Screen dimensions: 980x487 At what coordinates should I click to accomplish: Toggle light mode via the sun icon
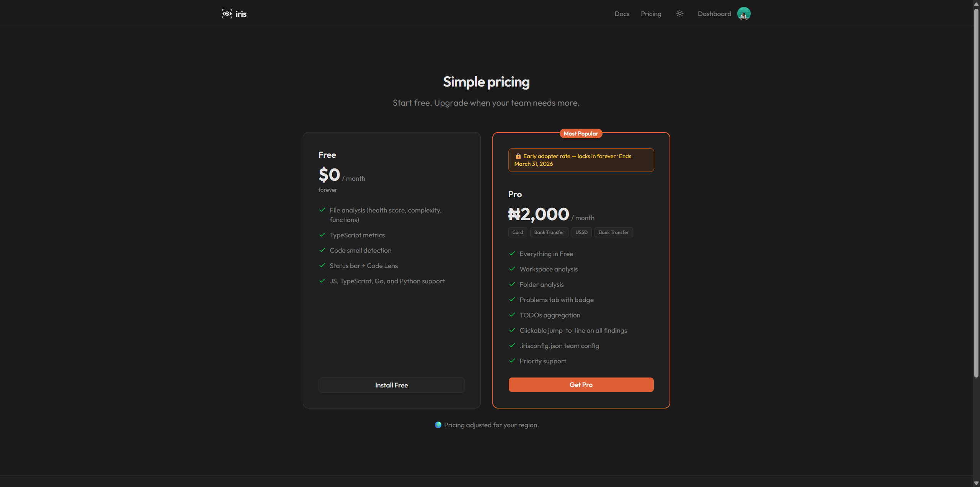(x=679, y=13)
